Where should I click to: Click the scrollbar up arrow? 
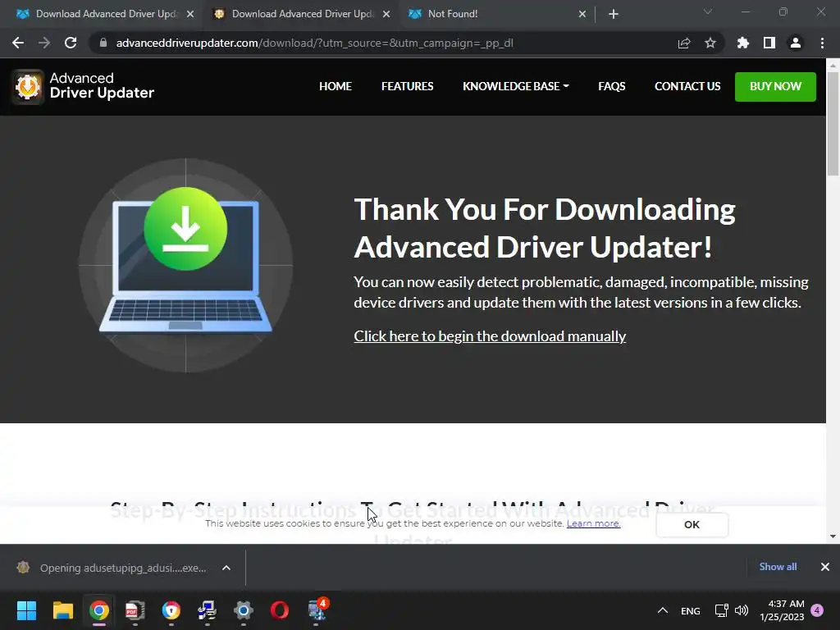(x=833, y=65)
